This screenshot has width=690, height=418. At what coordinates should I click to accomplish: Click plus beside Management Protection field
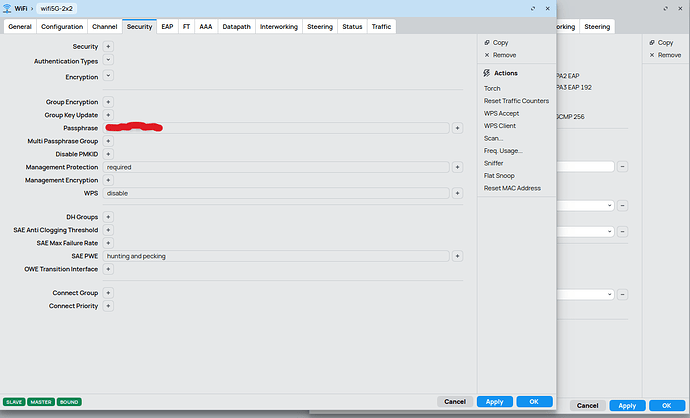457,167
